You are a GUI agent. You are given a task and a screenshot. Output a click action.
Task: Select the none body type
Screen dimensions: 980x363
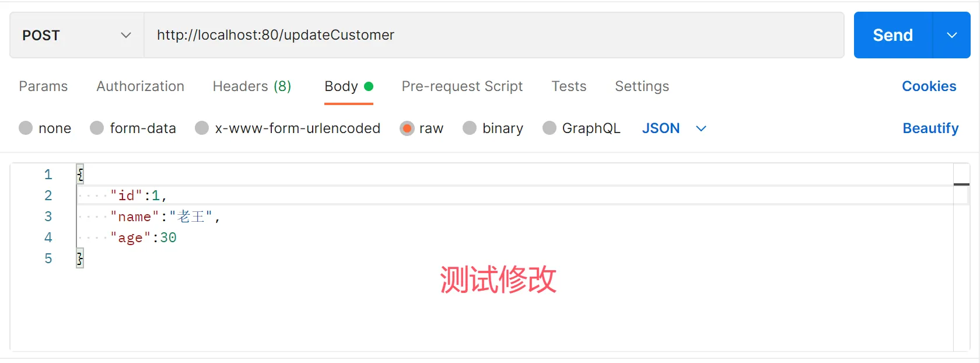26,128
